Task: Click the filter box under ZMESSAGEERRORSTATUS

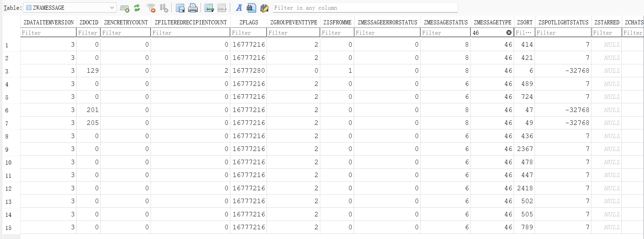Action: (388, 33)
